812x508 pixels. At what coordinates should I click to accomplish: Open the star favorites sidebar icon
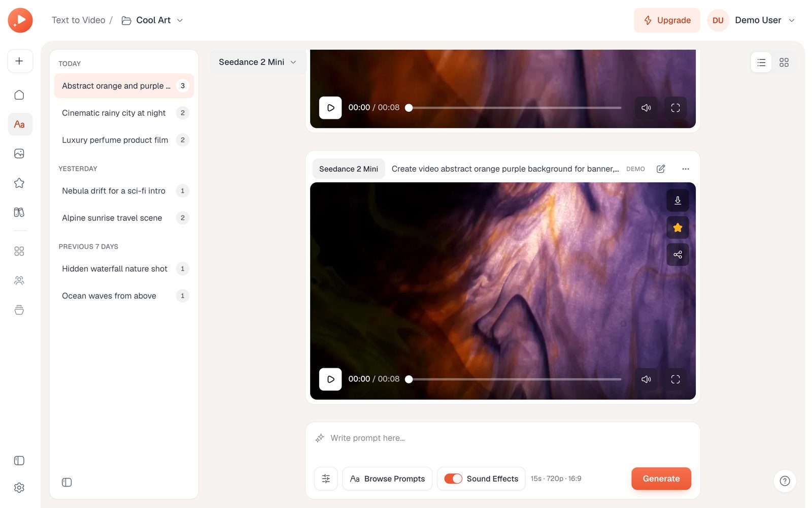point(19,183)
